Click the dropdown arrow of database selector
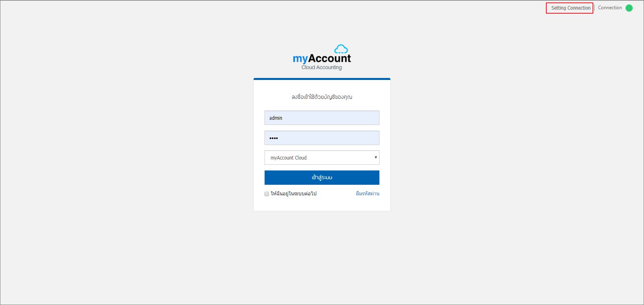644x305 pixels. (375, 158)
